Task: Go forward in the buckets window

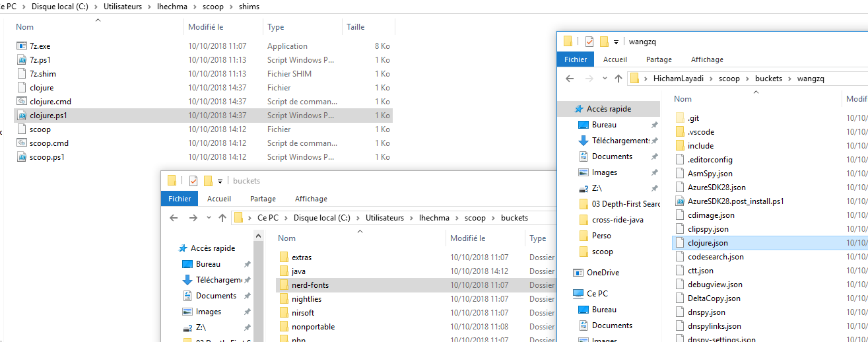Action: coord(193,217)
